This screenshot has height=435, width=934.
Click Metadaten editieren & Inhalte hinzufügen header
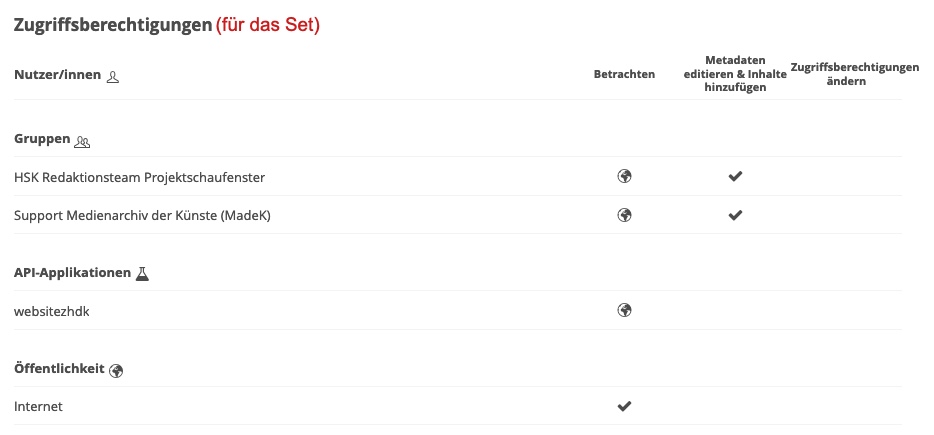tap(734, 74)
